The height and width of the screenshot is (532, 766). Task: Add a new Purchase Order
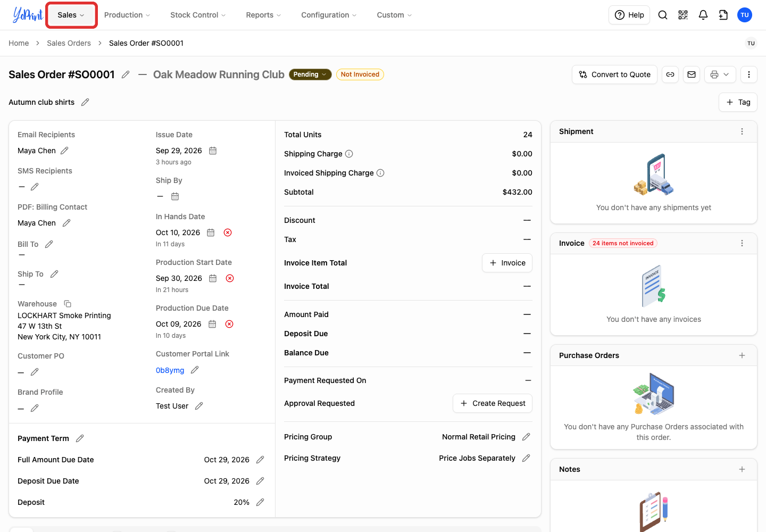pos(742,355)
